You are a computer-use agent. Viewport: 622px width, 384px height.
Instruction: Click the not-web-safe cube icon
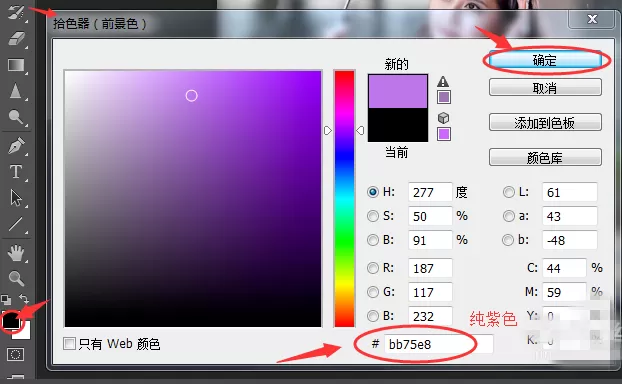(x=443, y=118)
